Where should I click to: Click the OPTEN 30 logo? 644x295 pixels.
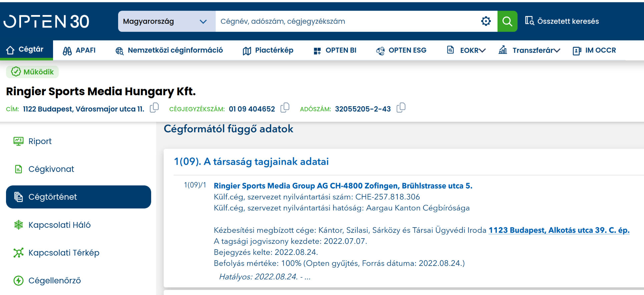pyautogui.click(x=46, y=21)
